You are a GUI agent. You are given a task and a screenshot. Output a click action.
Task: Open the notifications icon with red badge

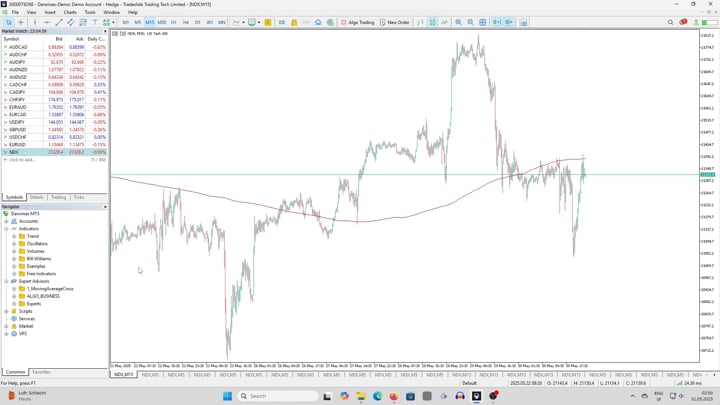(683, 22)
